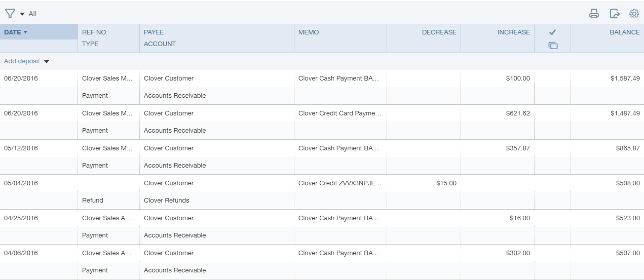Export the register to a file
Image resolution: width=644 pixels, height=280 pixels.
tap(614, 14)
